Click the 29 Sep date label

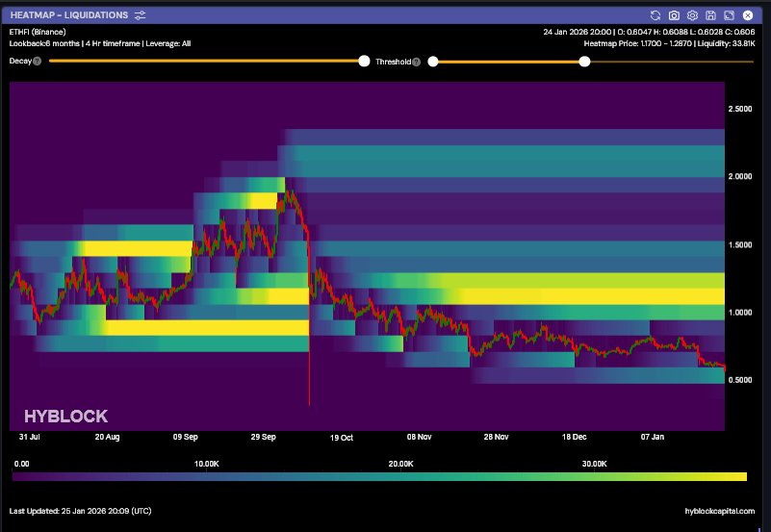pos(263,437)
